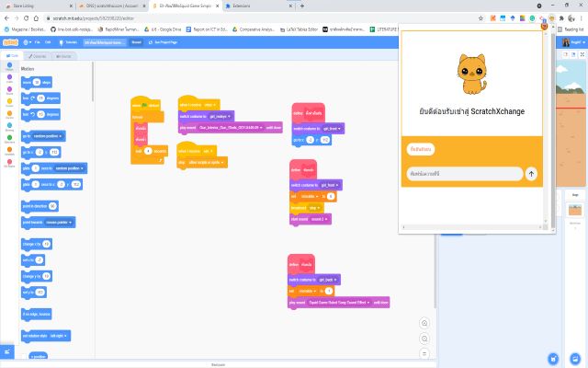This screenshot has height=368, width=588.
Task: Open the Choose a Sprite button
Action: 553,358
